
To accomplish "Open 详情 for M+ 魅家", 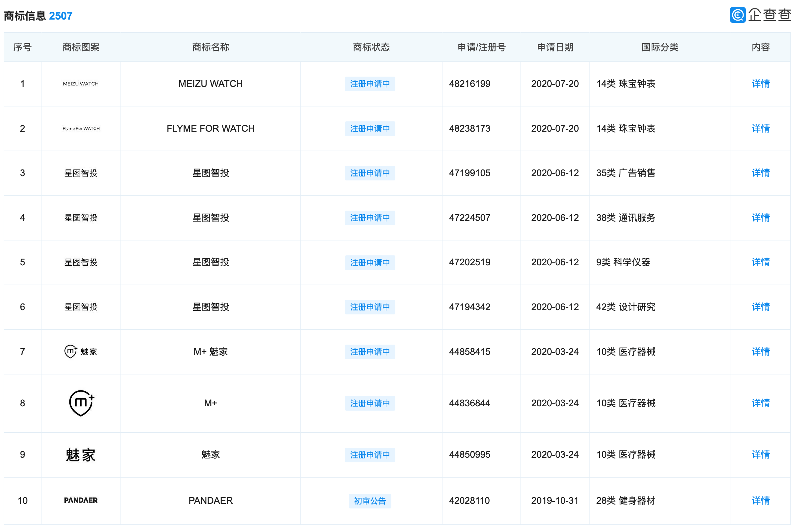I will [760, 352].
